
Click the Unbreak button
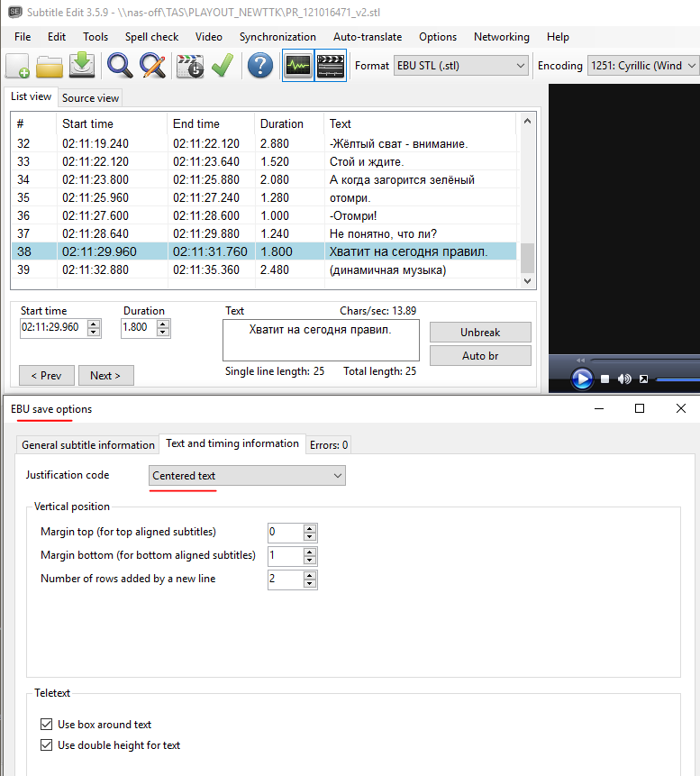pos(480,332)
